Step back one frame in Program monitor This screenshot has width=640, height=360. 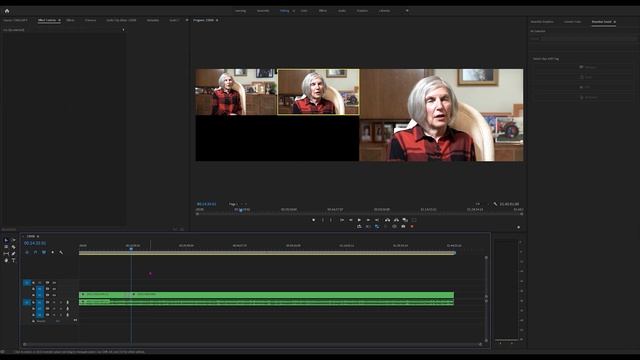[351, 220]
